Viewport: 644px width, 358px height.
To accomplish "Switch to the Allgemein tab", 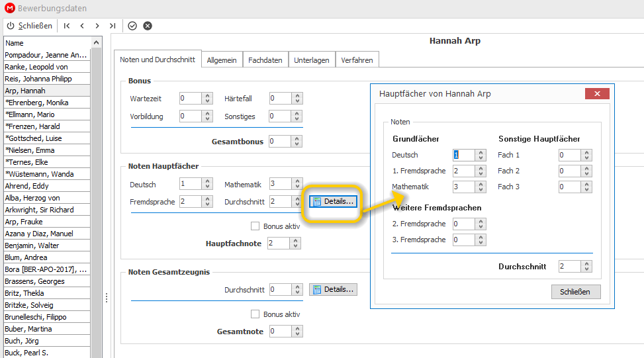I will pos(222,60).
